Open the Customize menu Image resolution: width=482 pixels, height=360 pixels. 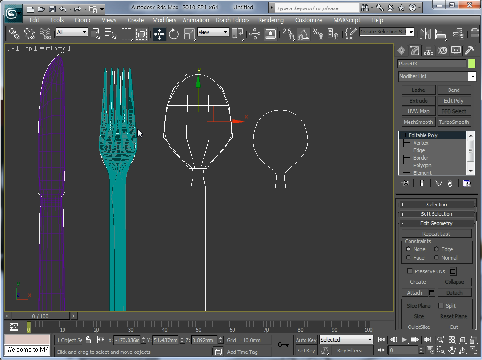point(308,20)
